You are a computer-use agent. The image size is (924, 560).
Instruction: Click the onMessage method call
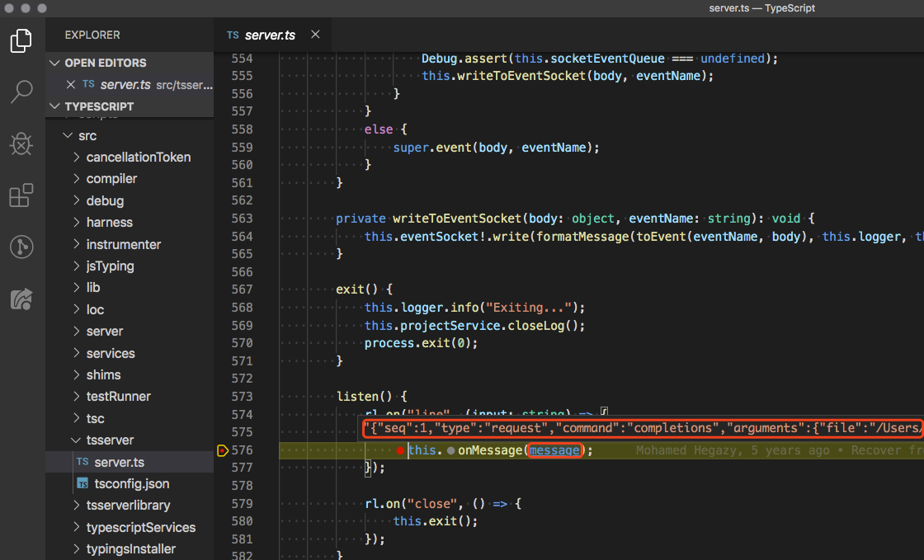(490, 450)
